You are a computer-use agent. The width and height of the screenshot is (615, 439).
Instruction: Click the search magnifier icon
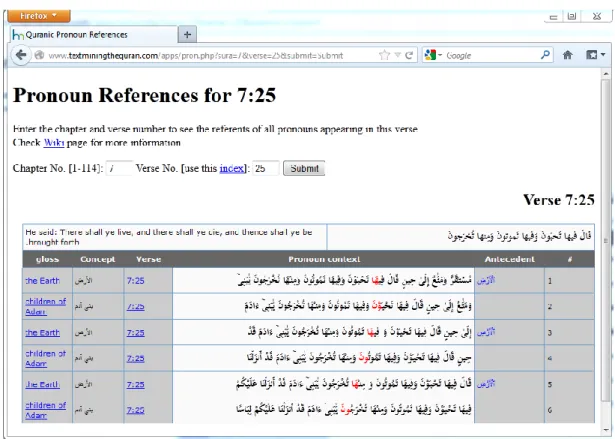[545, 55]
